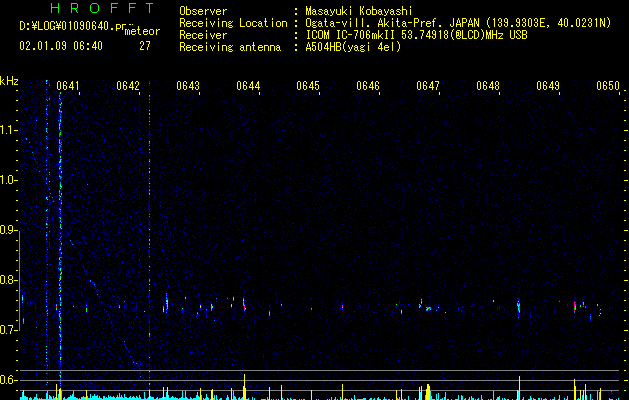Click the 0642 time marker

[128, 86]
